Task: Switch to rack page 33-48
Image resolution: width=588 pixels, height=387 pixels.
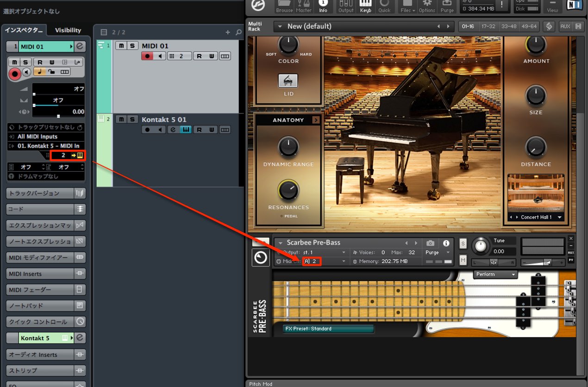Action: coord(508,26)
